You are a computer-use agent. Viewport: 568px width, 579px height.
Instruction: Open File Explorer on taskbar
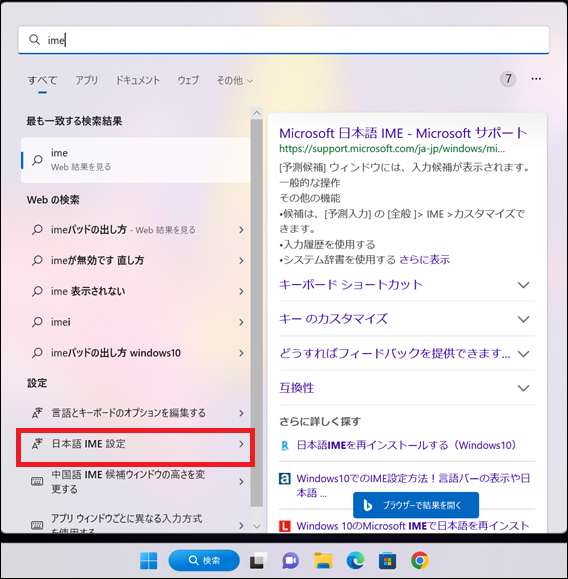323,561
